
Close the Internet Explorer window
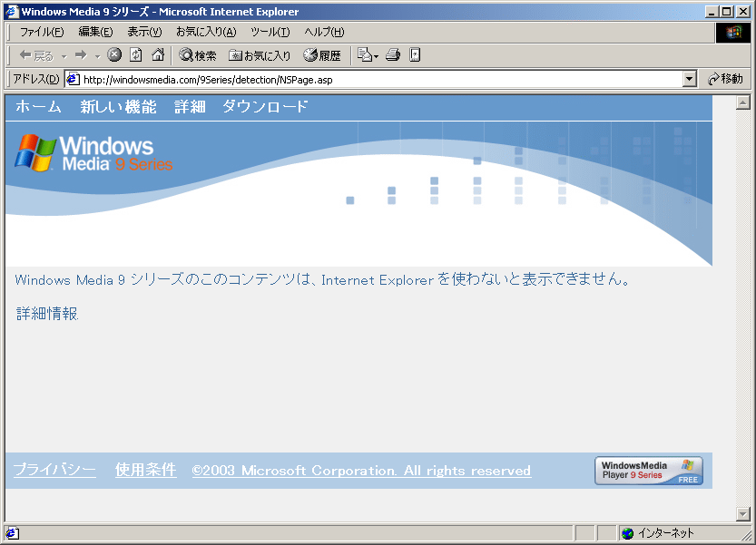pyautogui.click(x=743, y=12)
